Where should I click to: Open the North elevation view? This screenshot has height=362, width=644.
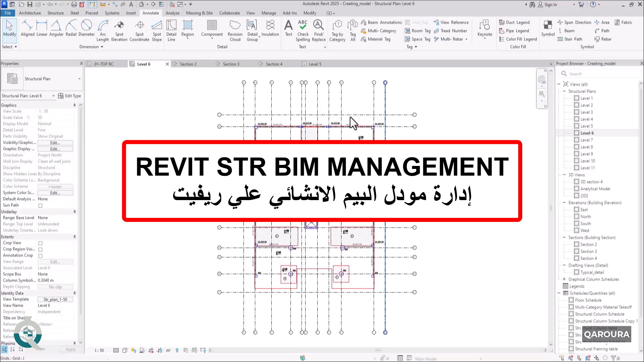coord(586,217)
